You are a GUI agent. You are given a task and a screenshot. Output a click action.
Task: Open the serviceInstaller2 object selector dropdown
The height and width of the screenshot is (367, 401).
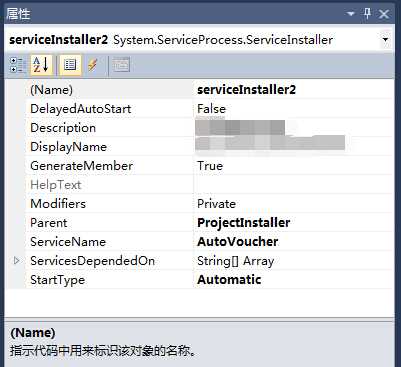tap(386, 40)
